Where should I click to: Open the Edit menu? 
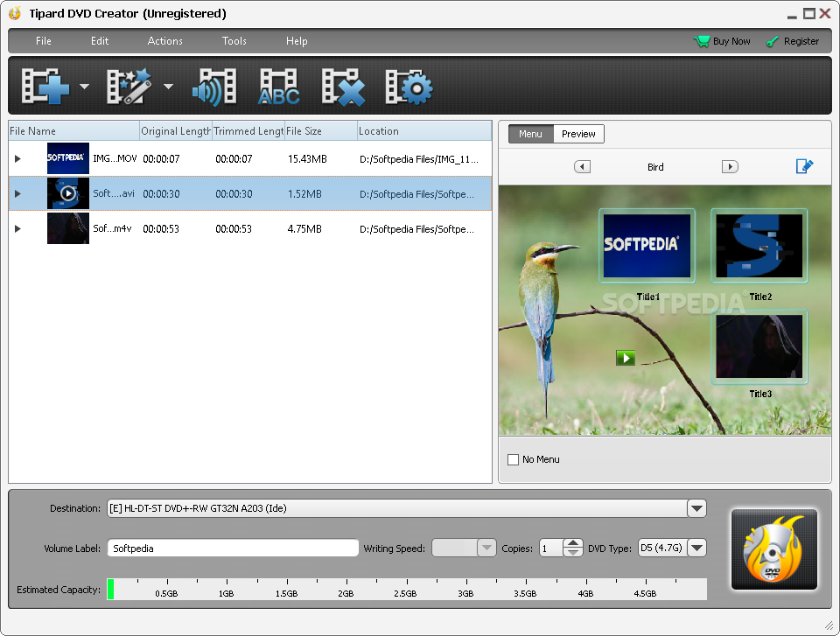point(100,41)
